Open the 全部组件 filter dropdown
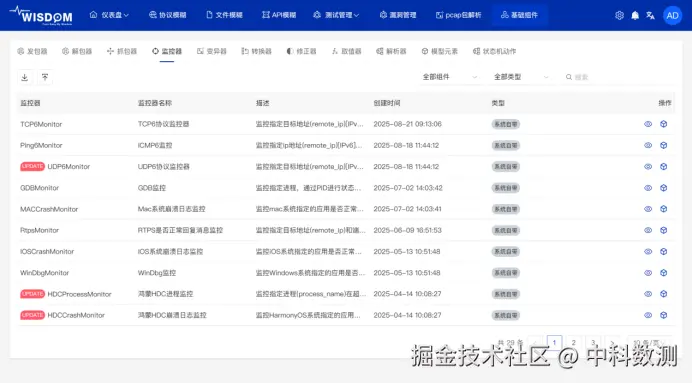 (450, 77)
